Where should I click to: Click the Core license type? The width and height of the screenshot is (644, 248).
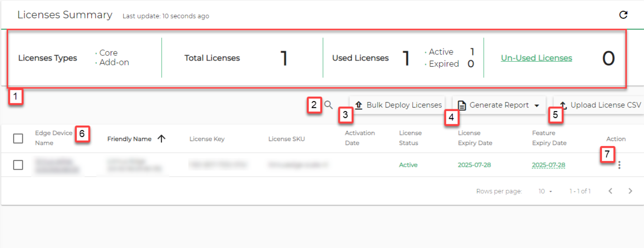click(x=108, y=53)
